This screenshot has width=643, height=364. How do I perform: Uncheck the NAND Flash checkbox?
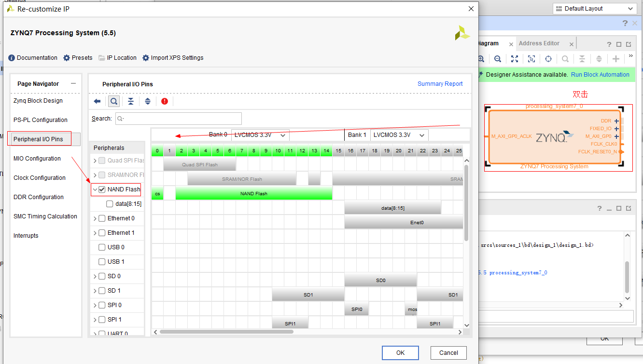coord(102,189)
